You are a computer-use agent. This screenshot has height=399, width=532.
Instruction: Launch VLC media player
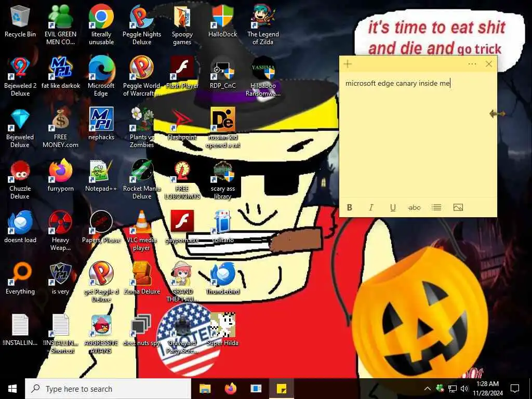[x=142, y=231]
